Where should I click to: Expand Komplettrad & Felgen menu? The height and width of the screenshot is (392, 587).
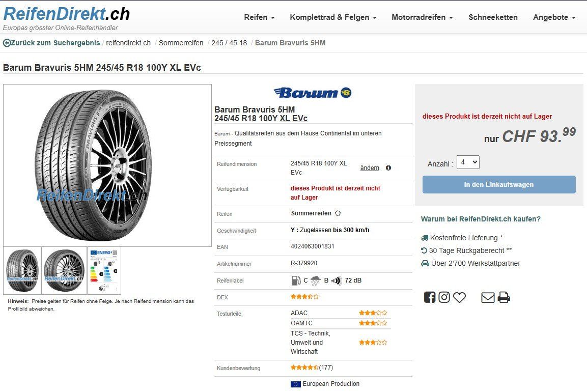tap(333, 17)
